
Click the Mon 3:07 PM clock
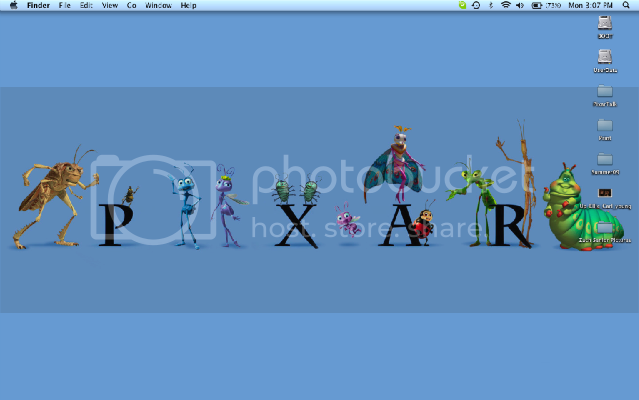589,6
